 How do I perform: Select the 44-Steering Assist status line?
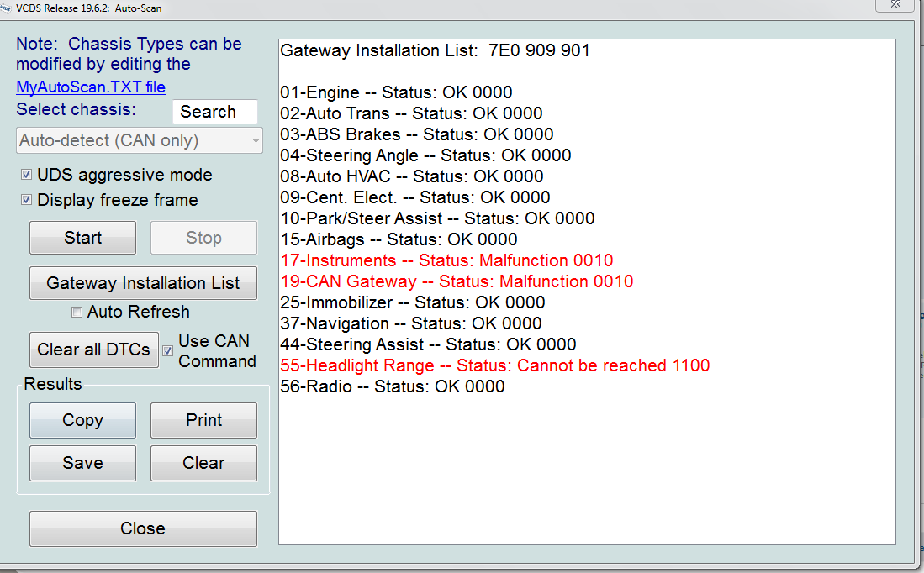[428, 345]
